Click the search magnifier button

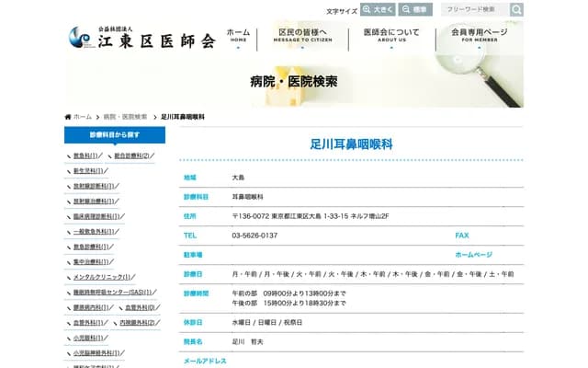pos(516,9)
